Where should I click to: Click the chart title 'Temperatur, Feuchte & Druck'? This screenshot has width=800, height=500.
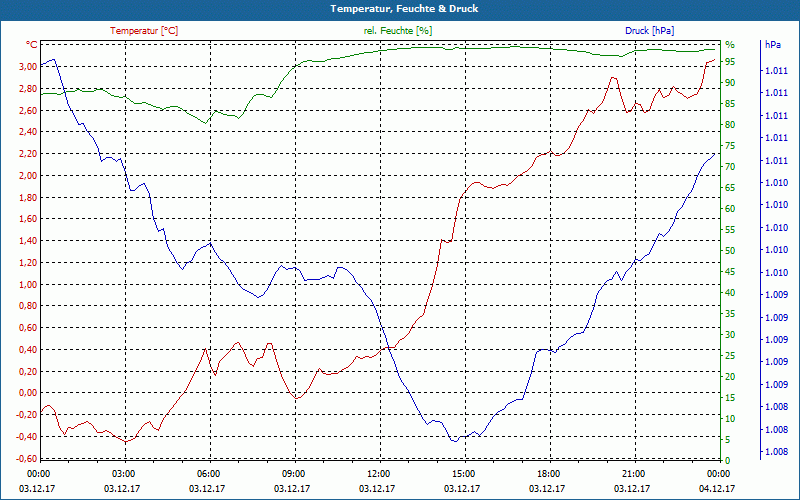point(404,9)
